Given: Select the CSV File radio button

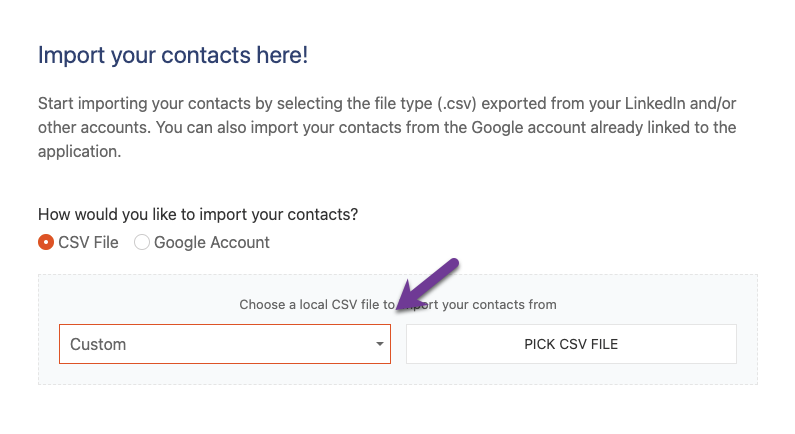Looking at the screenshot, I should point(46,242).
